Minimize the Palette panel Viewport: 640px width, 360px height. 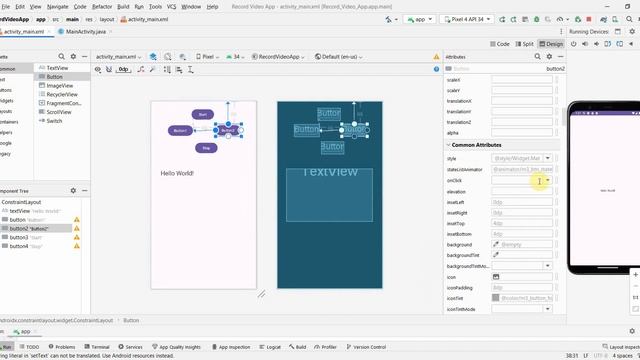click(84, 56)
